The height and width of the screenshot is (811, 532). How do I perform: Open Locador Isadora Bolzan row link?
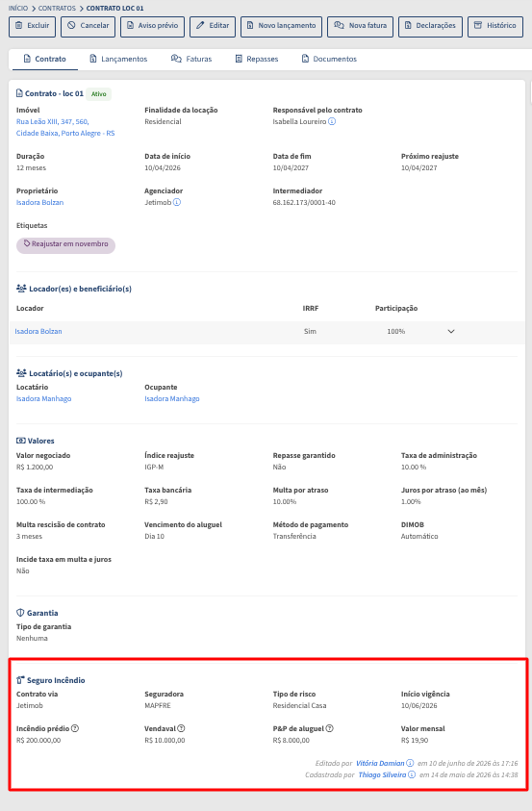click(x=38, y=332)
